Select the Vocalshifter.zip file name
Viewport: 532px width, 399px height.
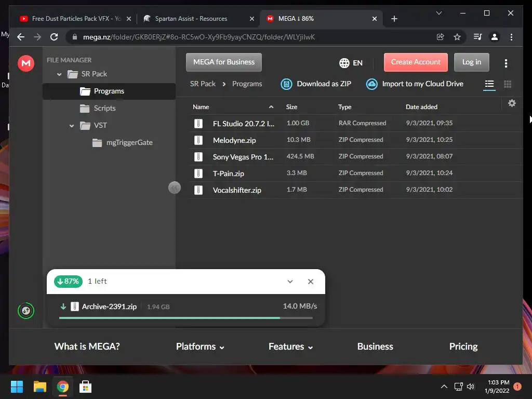(237, 190)
